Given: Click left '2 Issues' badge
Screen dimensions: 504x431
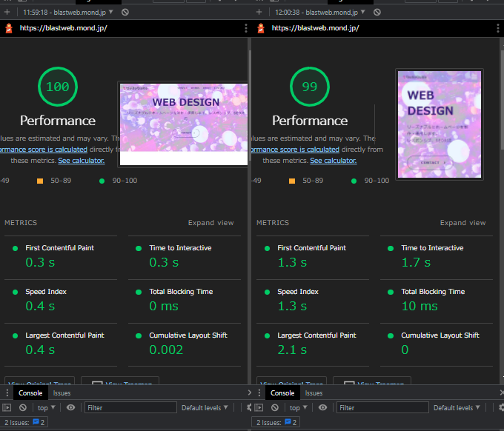Looking at the screenshot, I should pos(24,422).
